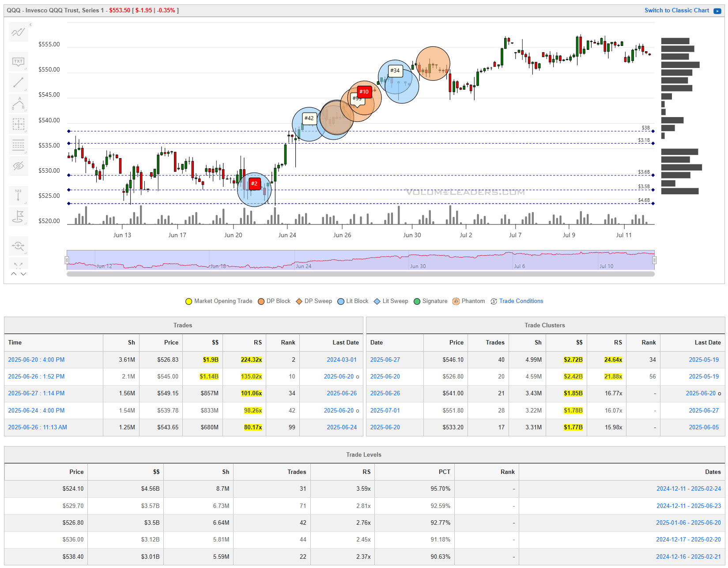Viewport: 728px width, 568px height.
Task: Click the red #2 trade marker
Action: tap(254, 183)
